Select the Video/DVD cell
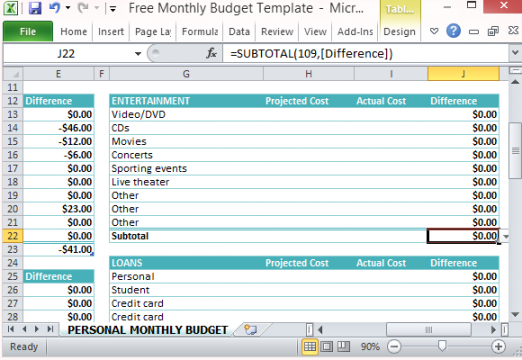 click(x=186, y=114)
